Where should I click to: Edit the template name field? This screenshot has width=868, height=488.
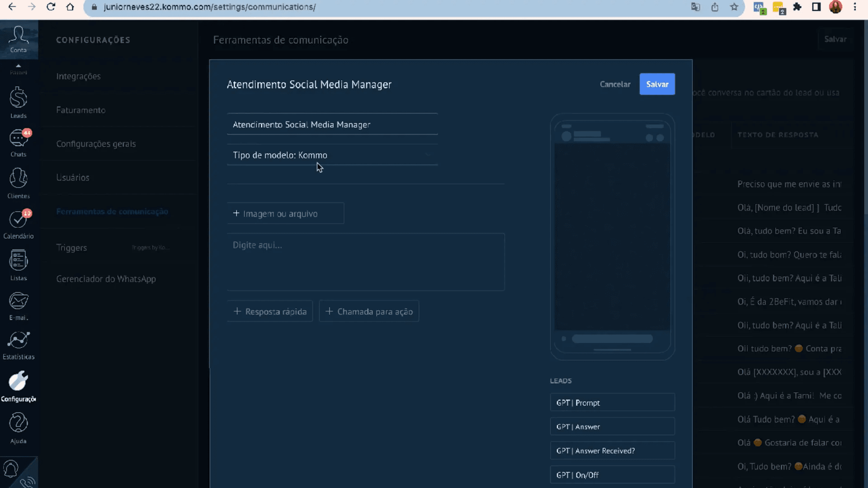pyautogui.click(x=332, y=124)
